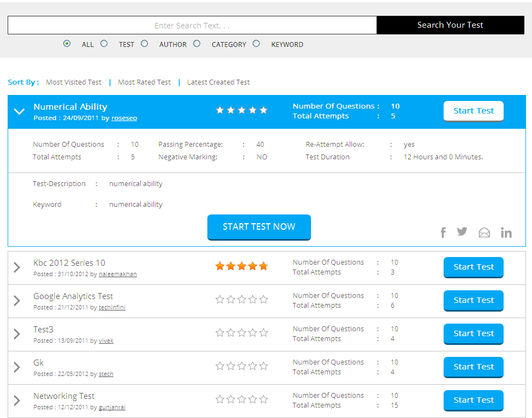Open author naleemakhan profile link
The height and width of the screenshot is (418, 532).
pyautogui.click(x=118, y=274)
